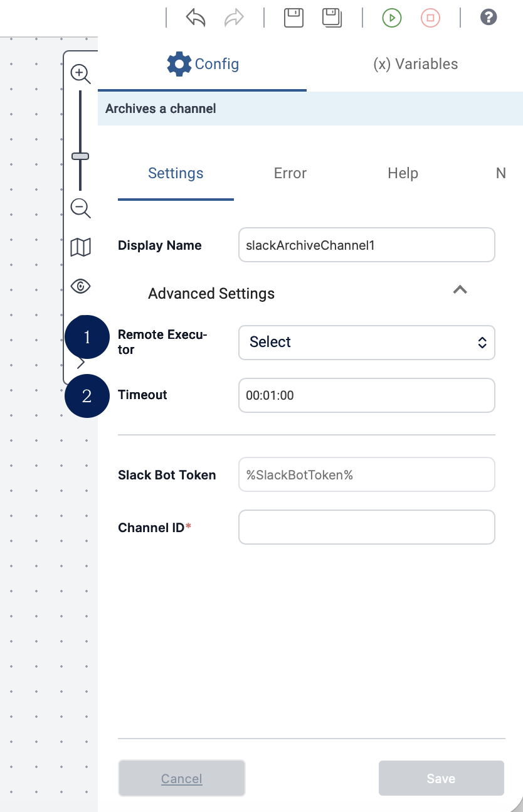523x812 pixels.
Task: Click the zoom out magnifier icon
Action: [80, 208]
